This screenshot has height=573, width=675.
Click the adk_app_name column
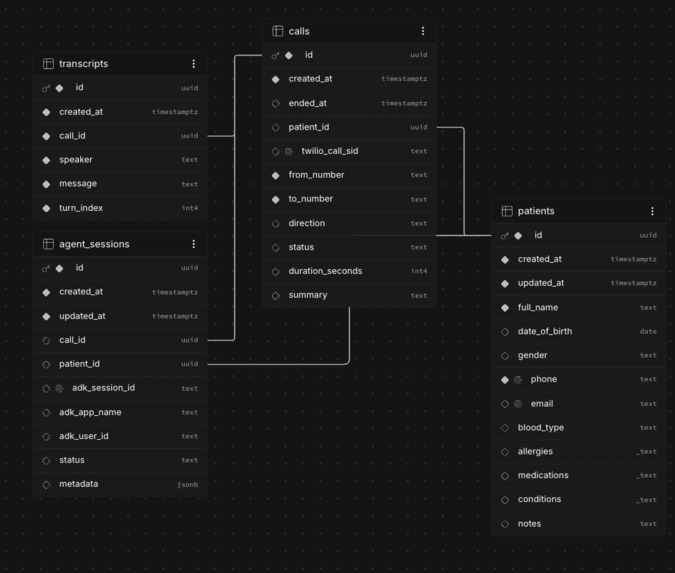coord(120,412)
